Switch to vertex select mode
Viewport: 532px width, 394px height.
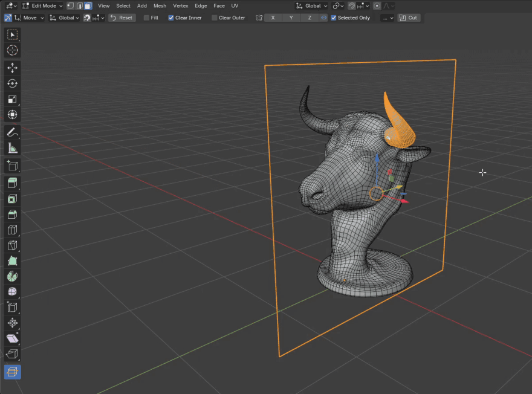[x=70, y=6]
